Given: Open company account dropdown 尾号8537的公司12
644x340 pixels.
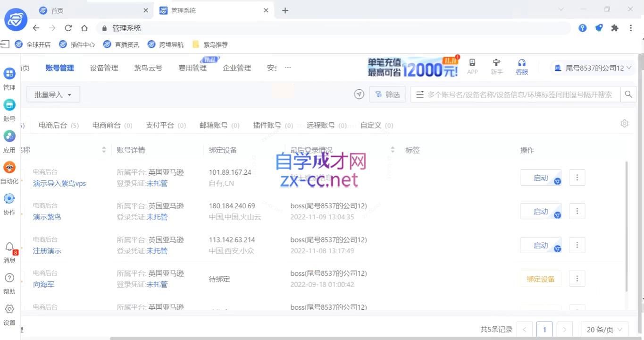Looking at the screenshot, I should [x=593, y=68].
